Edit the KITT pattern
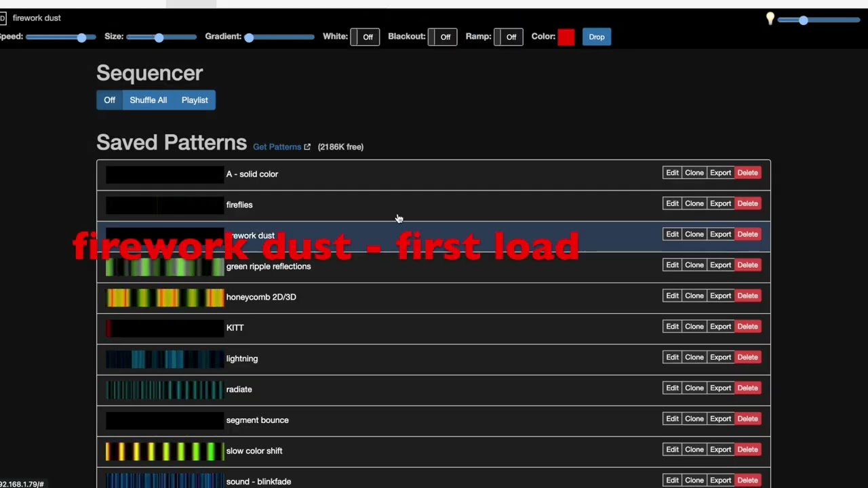 click(x=672, y=327)
